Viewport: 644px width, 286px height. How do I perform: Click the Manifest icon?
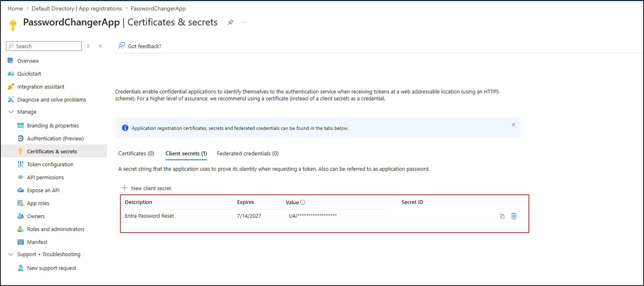tap(20, 242)
